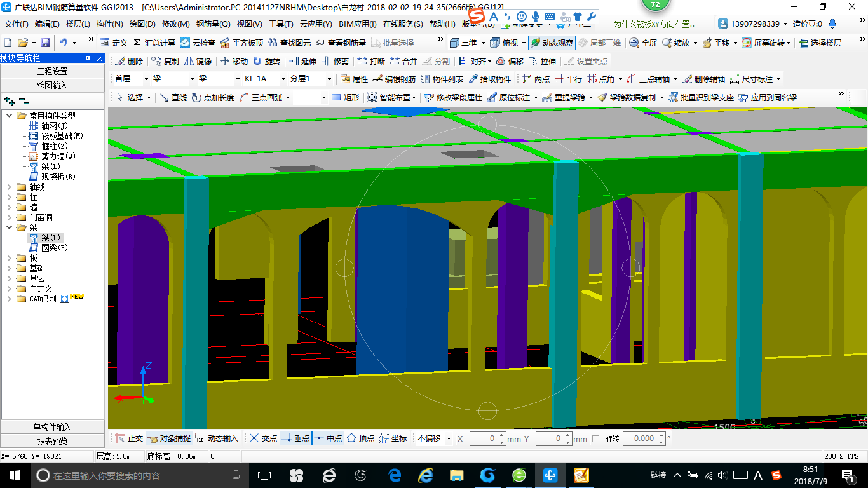This screenshot has height=488, width=868.
Task: Click 打断 break tool
Action: tap(371, 61)
